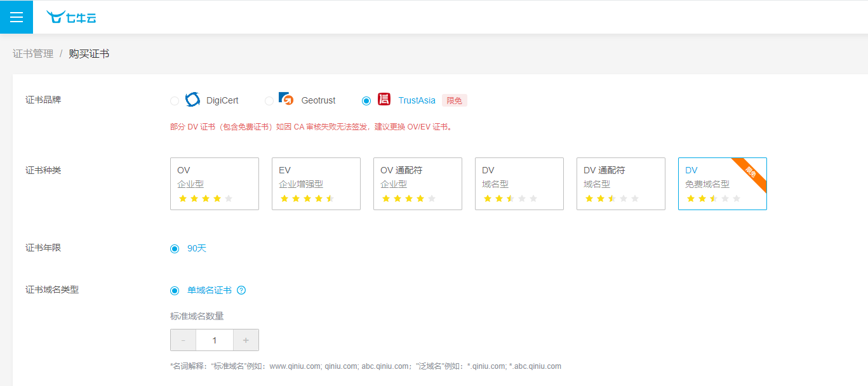Click the Qiniu Cloud logo

(x=71, y=17)
